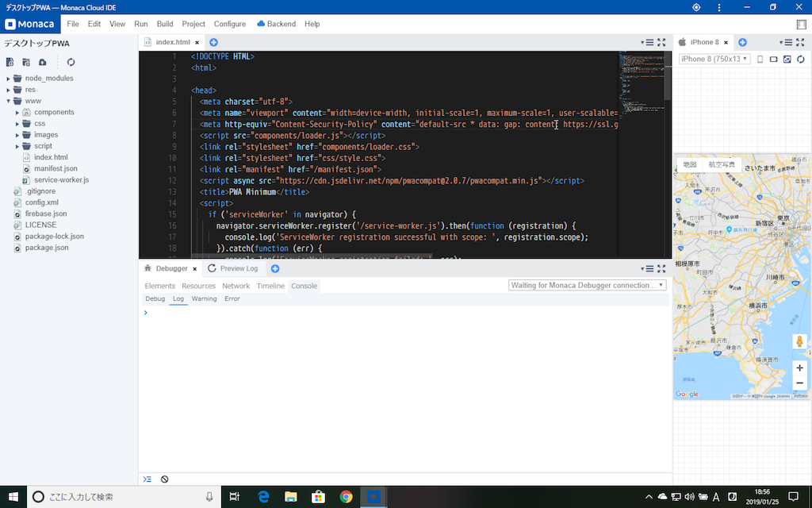Screen dimensions: 812x508
Task: Close the iPhone 8 preview tab
Action: coord(726,43)
